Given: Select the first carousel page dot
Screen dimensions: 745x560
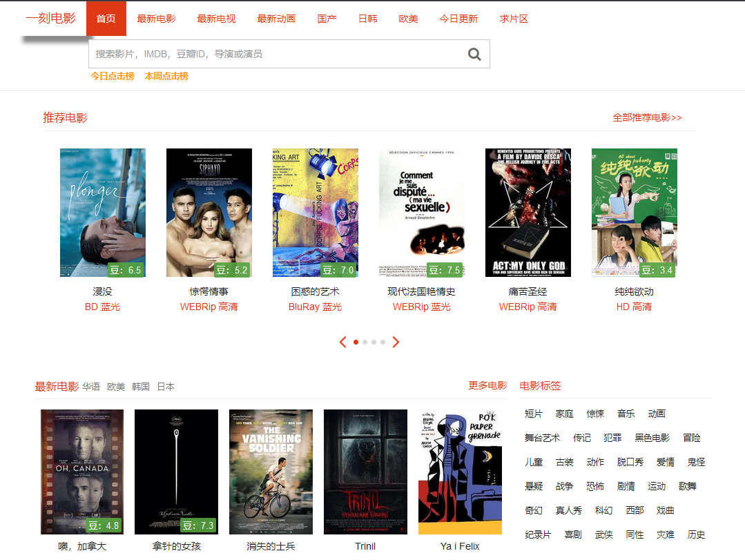Looking at the screenshot, I should [x=356, y=342].
